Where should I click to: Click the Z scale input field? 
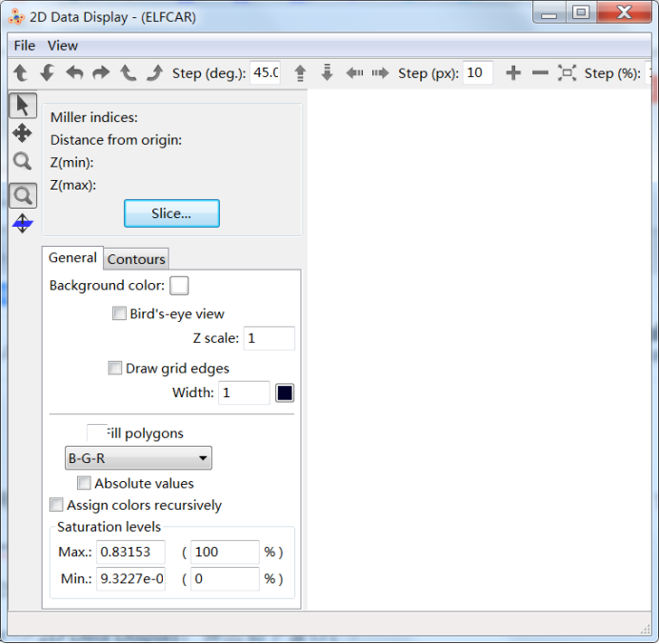[269, 338]
